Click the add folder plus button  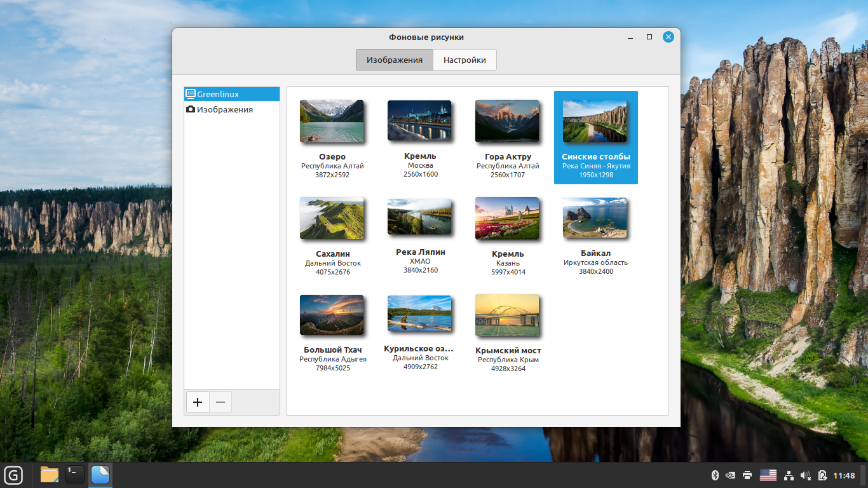(x=198, y=402)
